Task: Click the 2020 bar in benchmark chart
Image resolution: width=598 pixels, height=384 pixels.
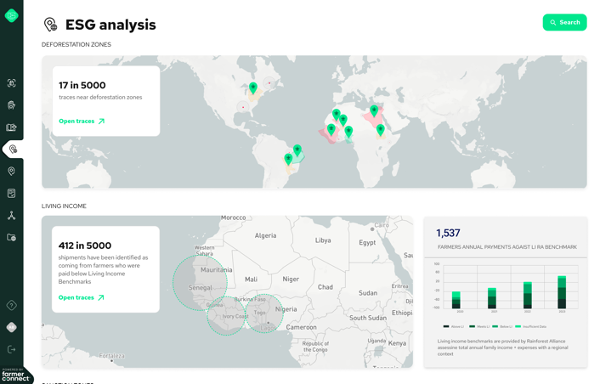Action: pyautogui.click(x=456, y=300)
